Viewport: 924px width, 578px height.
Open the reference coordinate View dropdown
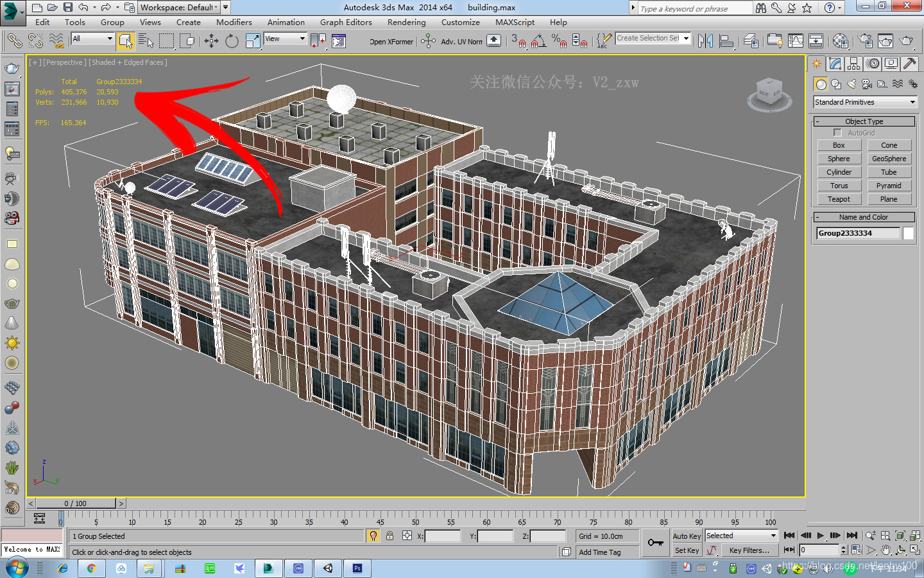285,39
